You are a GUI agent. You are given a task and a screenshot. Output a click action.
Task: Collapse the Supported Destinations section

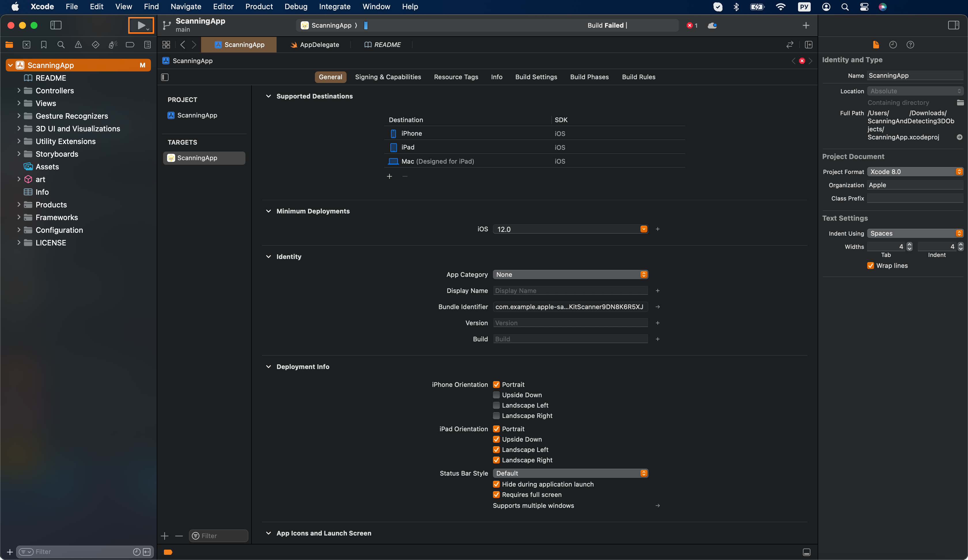pos(268,97)
